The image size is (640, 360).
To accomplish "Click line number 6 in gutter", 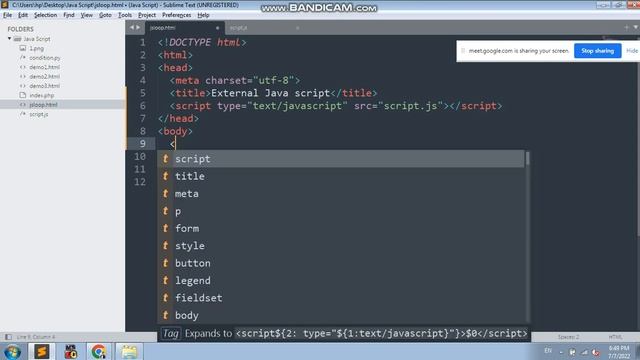I will click(142, 106).
